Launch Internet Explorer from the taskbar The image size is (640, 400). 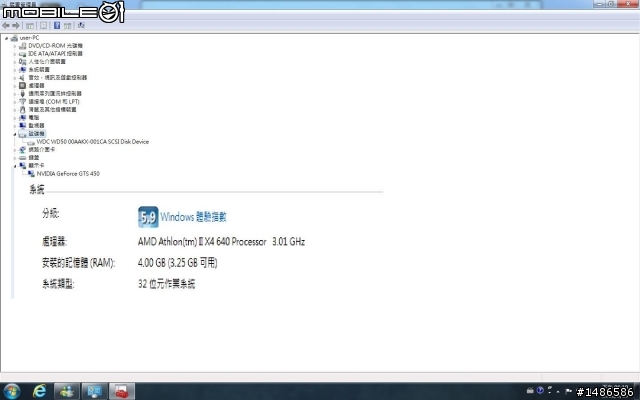(x=40, y=391)
